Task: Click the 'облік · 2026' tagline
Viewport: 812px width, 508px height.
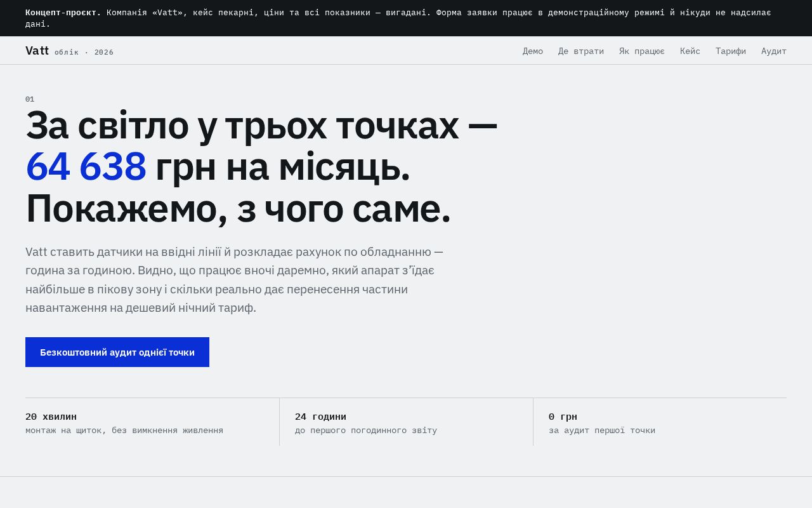Action: [84, 53]
